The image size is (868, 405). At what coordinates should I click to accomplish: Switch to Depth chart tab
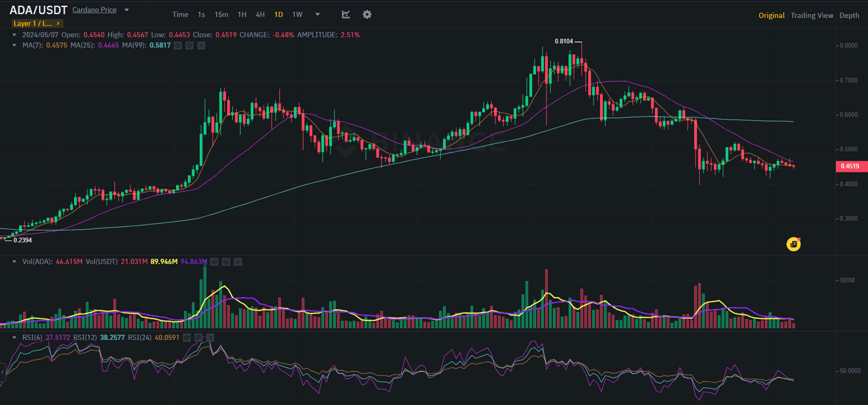pyautogui.click(x=849, y=16)
